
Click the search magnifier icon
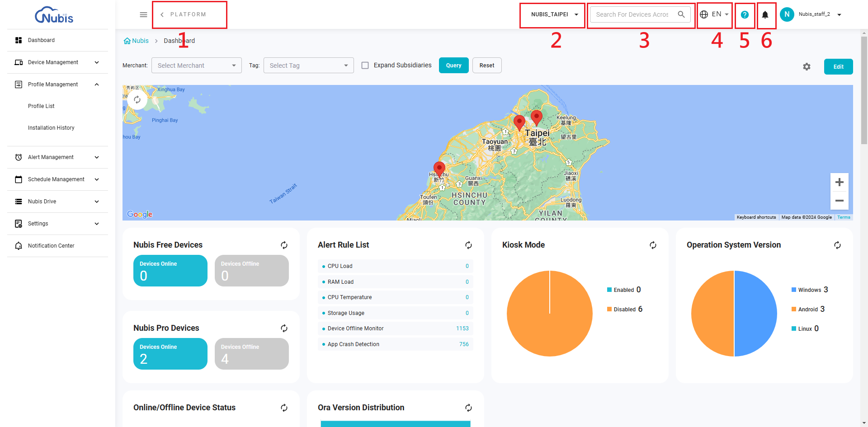point(681,14)
